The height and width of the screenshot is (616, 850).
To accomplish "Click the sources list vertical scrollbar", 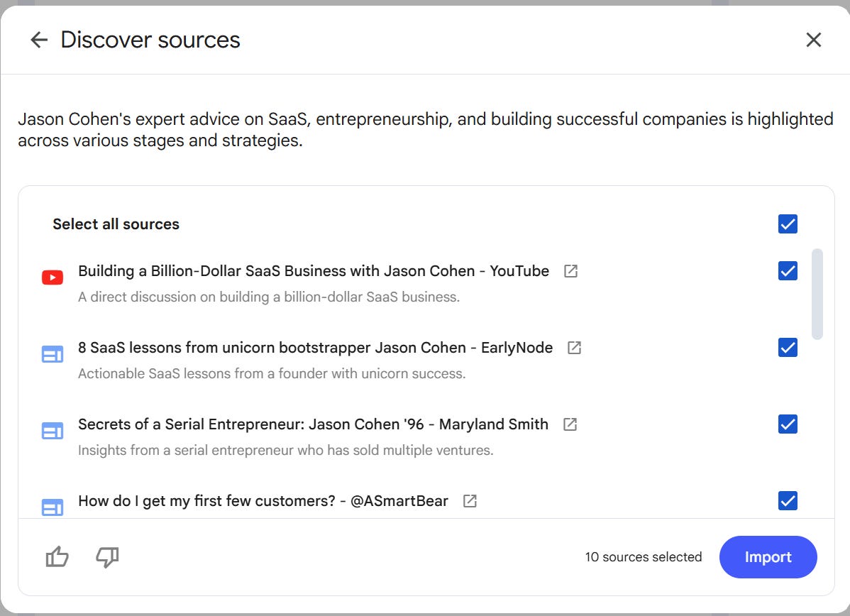I will pos(817,295).
